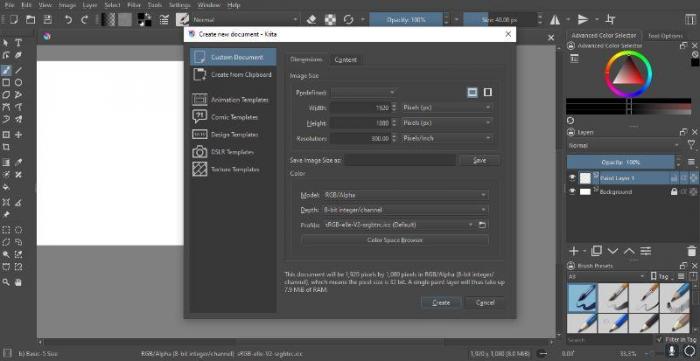Toggle visibility of Background layer
This screenshot has width=700, height=361.
coord(572,191)
